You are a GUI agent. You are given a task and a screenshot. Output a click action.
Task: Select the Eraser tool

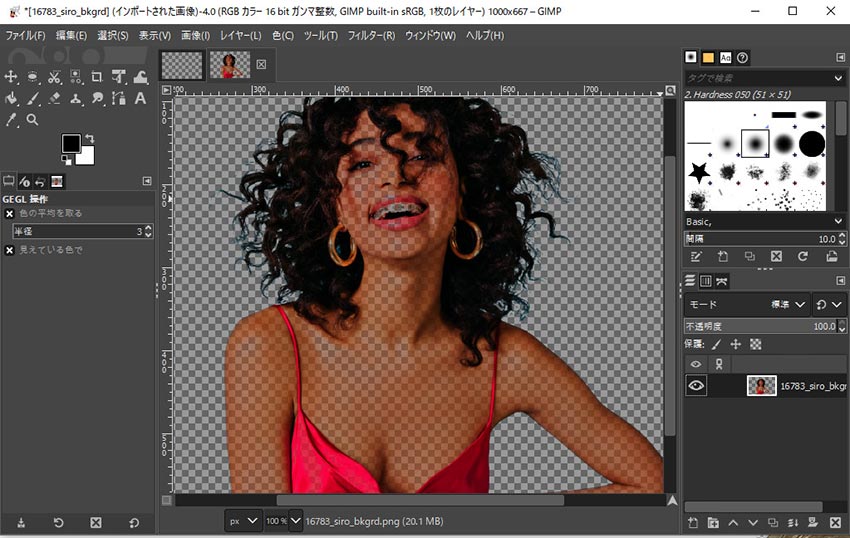54,99
